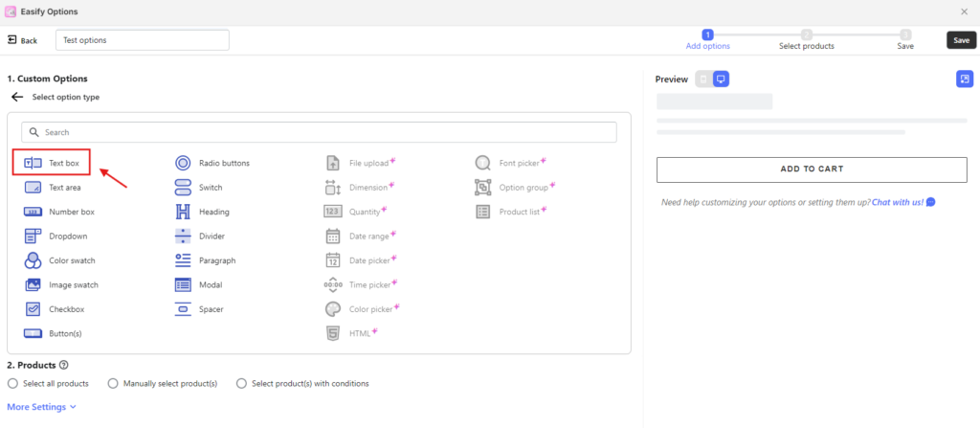
Task: Expand More Settings section
Action: pos(41,407)
